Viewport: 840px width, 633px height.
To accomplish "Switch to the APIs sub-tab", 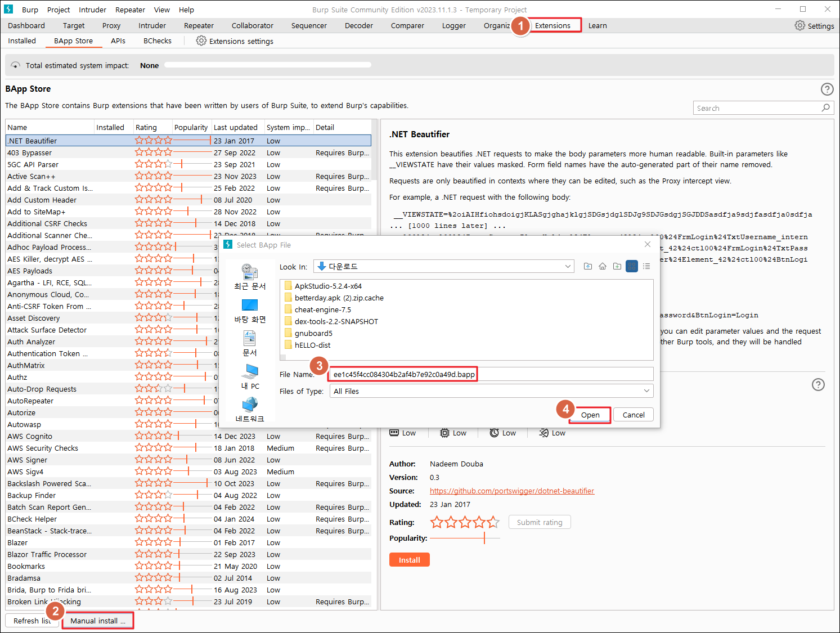I will click(118, 41).
